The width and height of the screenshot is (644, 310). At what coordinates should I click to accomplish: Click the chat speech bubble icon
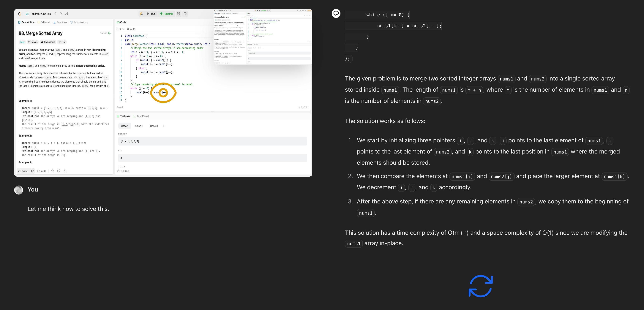(336, 13)
